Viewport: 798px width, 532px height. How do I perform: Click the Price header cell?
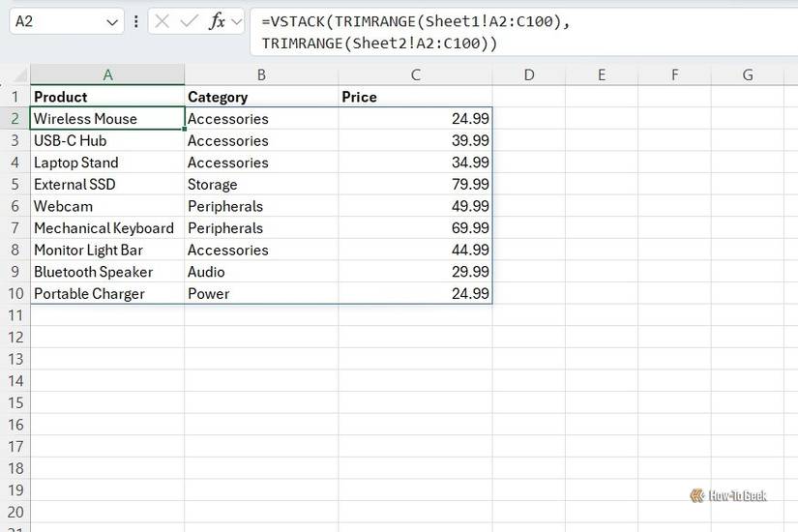[x=415, y=97]
